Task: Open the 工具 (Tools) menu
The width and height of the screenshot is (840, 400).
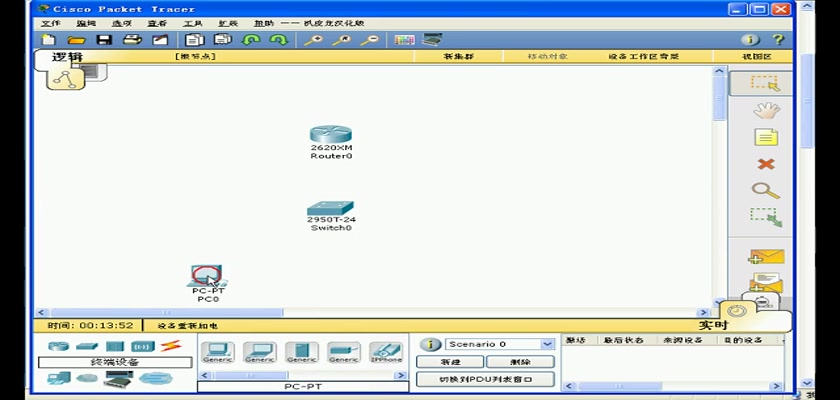Action: point(192,23)
